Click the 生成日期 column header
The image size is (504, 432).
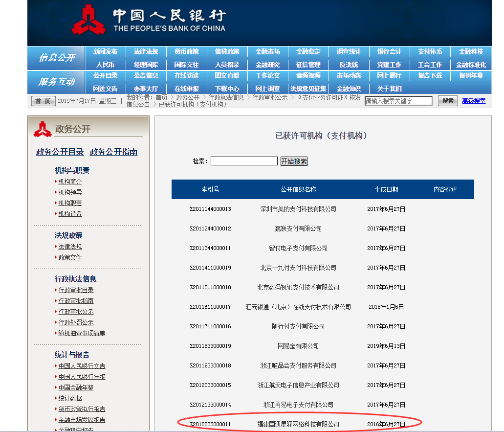[386, 189]
